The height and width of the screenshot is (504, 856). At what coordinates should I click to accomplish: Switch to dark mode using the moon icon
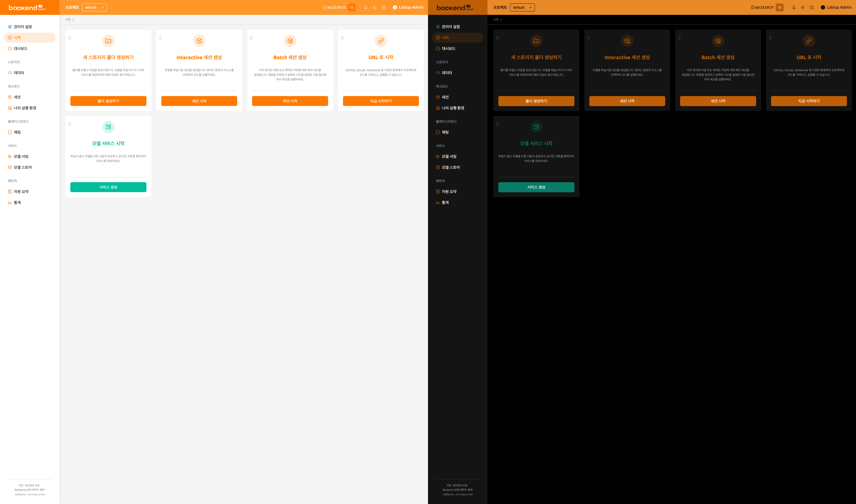pos(374,7)
